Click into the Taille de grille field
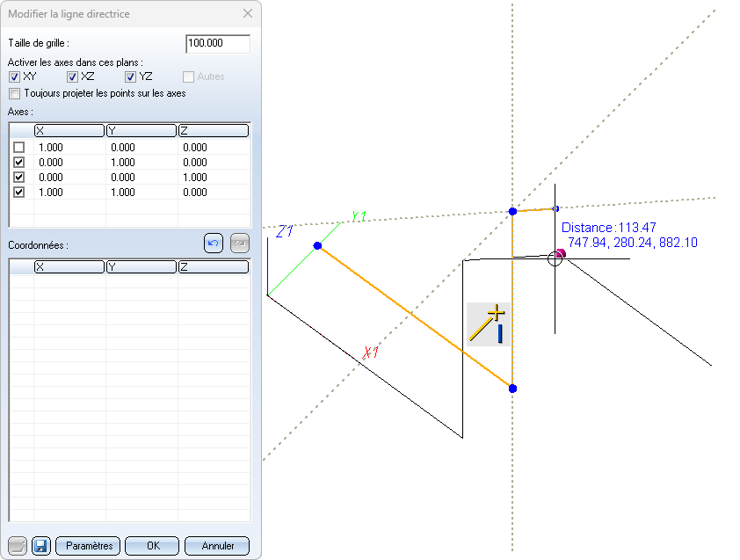 [218, 44]
